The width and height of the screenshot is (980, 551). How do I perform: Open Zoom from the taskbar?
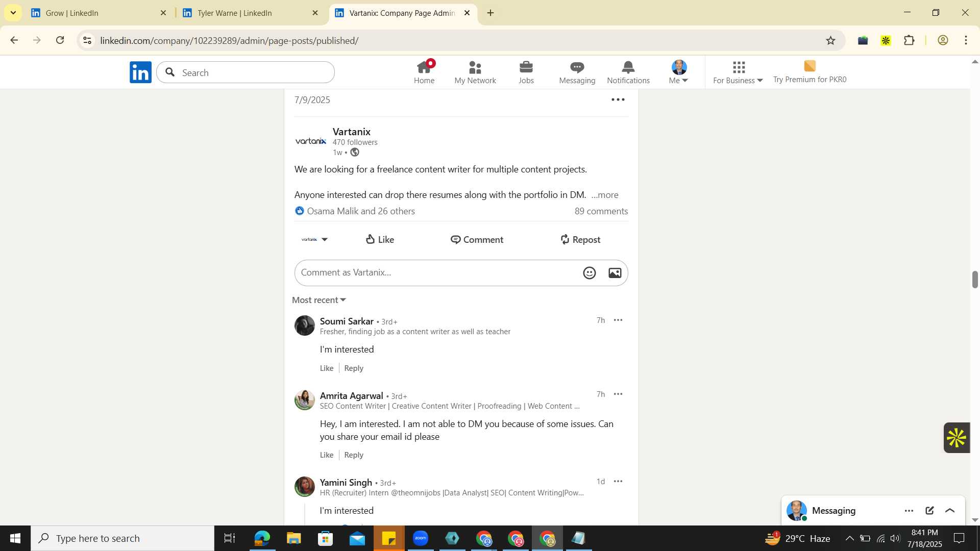(x=421, y=538)
